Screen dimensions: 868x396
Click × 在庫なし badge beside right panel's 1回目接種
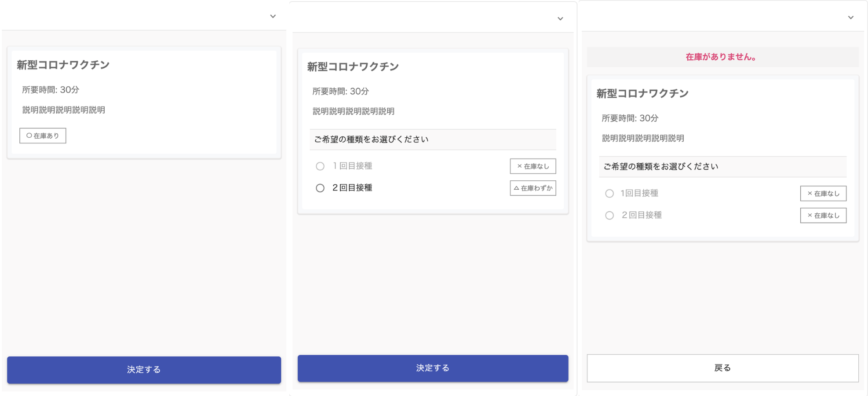[x=823, y=194]
